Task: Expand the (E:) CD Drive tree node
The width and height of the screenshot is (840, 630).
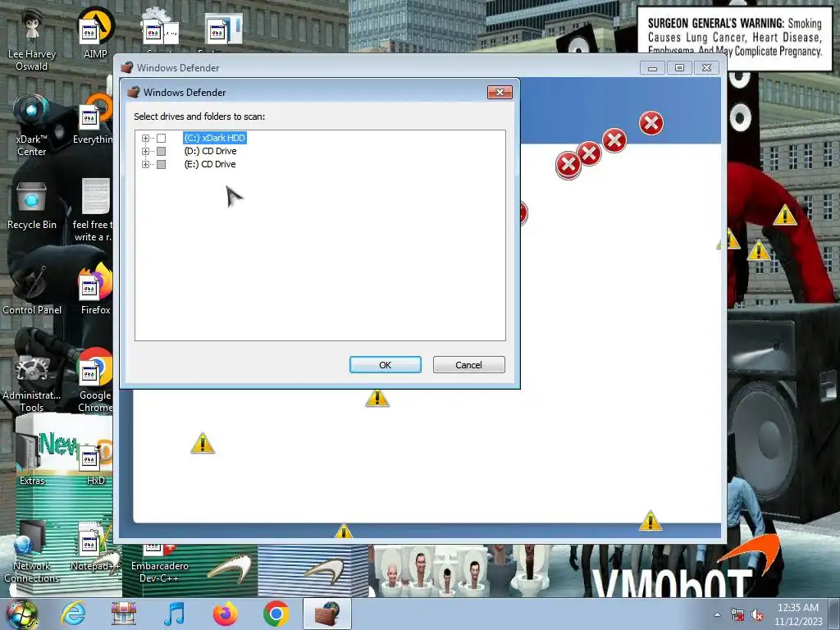Action: (145, 164)
